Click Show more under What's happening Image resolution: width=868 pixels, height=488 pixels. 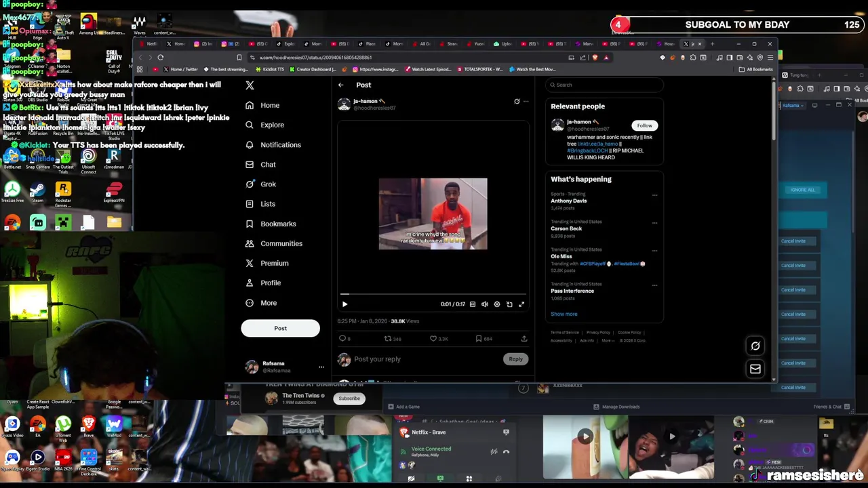[564, 314]
